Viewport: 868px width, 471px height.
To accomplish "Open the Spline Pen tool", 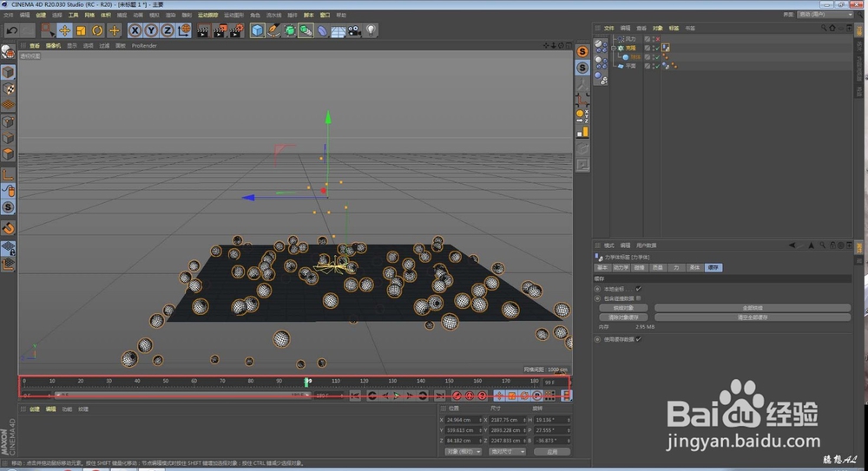I will click(273, 30).
